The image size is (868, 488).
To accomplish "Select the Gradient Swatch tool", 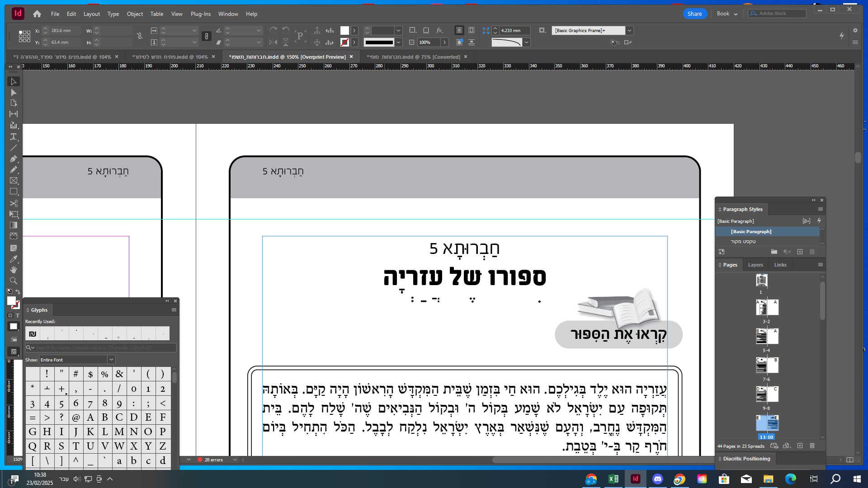I will [x=14, y=225].
